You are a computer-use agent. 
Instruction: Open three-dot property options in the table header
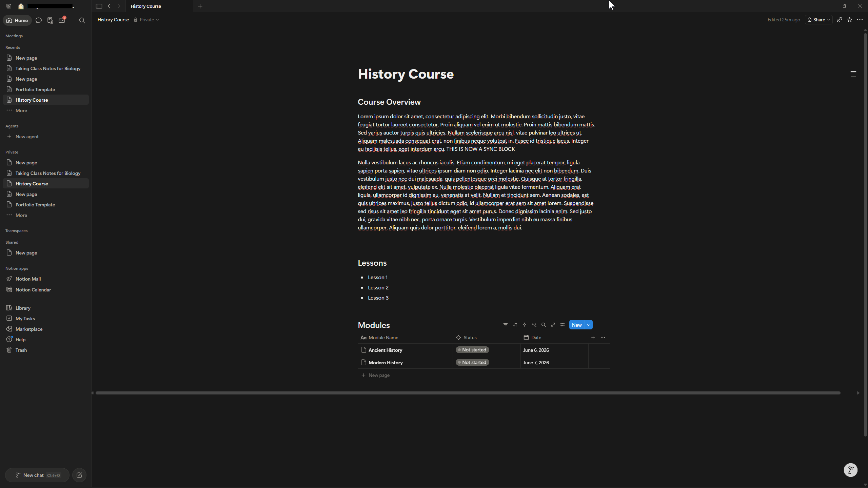603,338
